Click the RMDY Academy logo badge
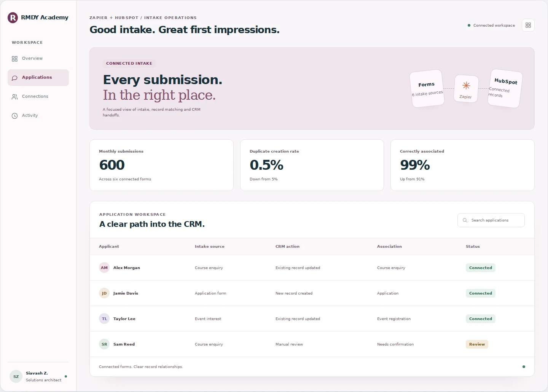 13,18
